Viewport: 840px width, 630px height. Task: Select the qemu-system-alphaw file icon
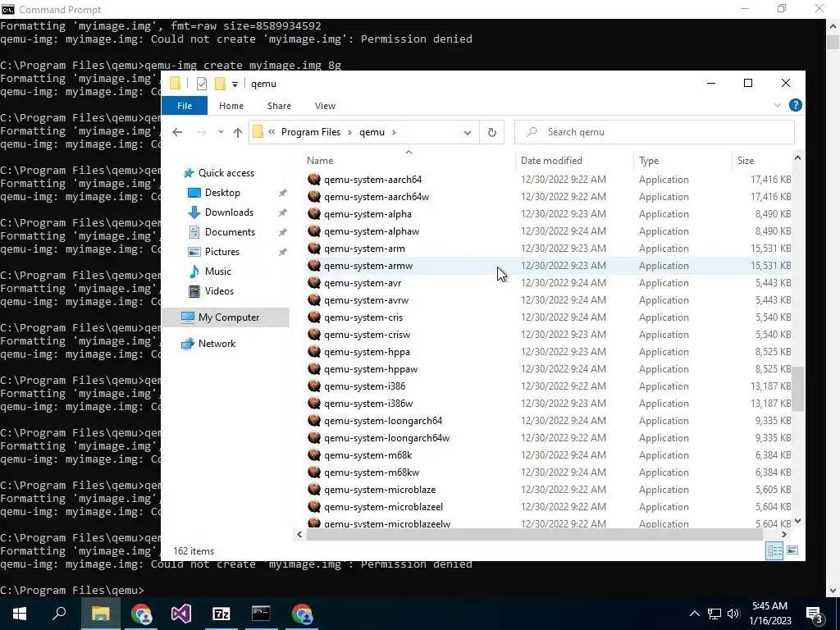314,231
